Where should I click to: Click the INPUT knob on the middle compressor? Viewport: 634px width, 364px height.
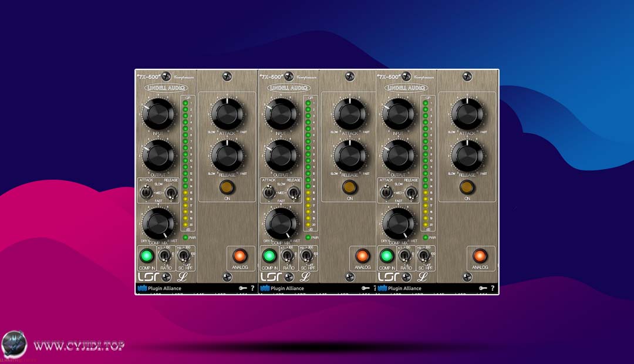point(281,114)
